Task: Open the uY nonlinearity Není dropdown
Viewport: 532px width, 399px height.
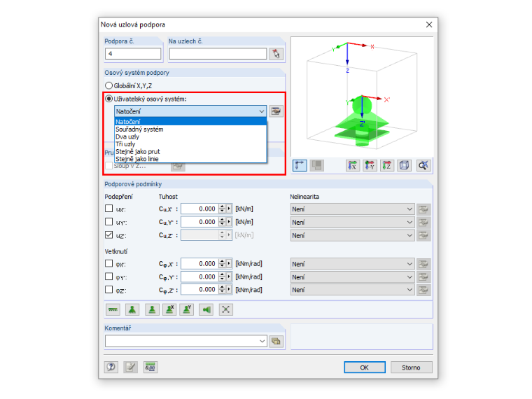Action: coord(353,222)
